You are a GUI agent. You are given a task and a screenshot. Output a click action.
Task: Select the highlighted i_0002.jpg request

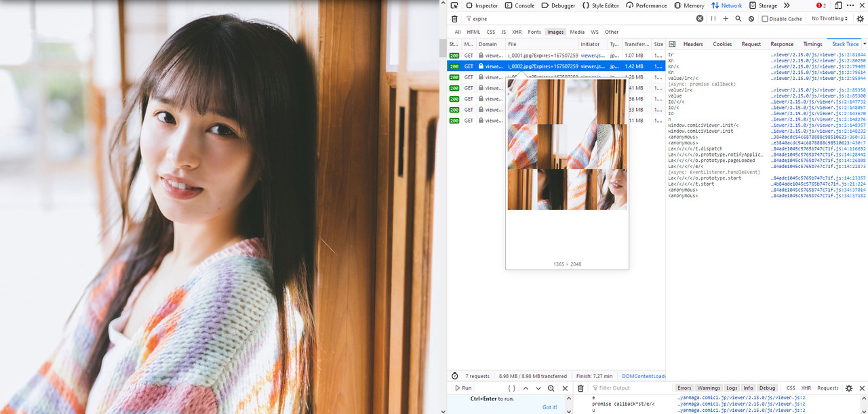[556, 66]
